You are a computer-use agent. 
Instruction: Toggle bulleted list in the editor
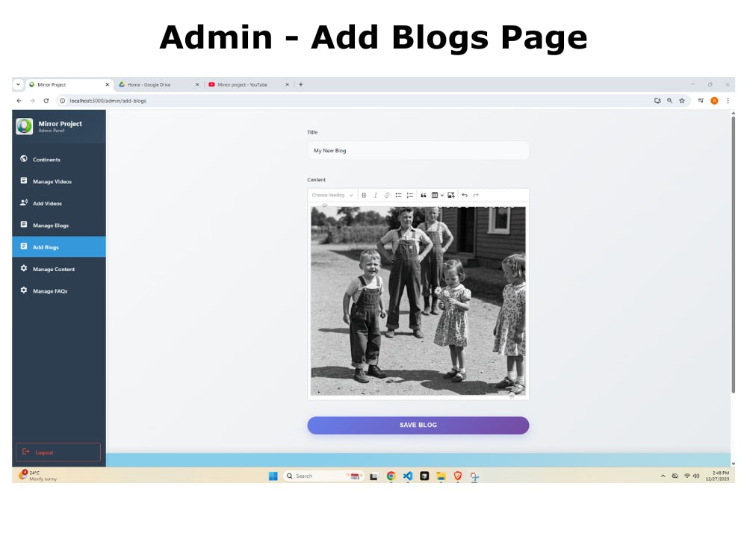(x=398, y=195)
